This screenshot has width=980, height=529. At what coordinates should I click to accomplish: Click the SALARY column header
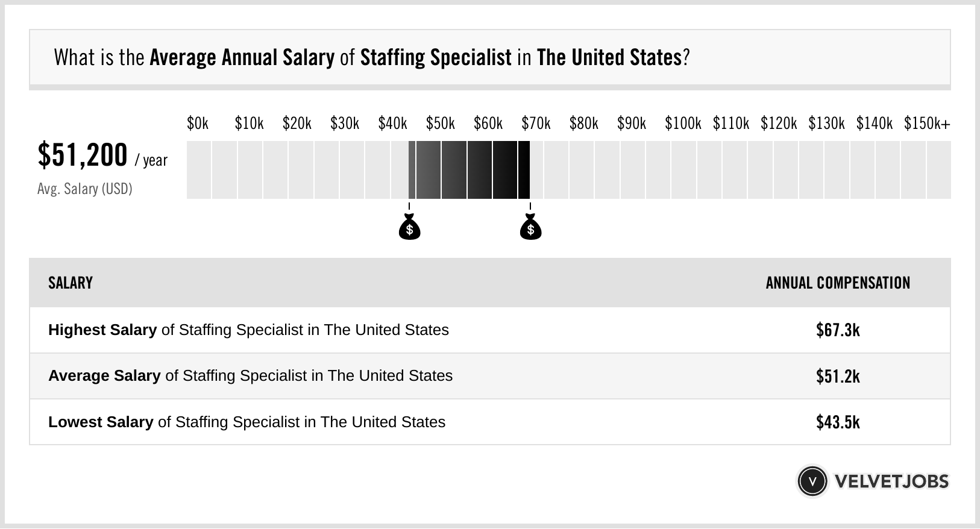[x=71, y=283]
